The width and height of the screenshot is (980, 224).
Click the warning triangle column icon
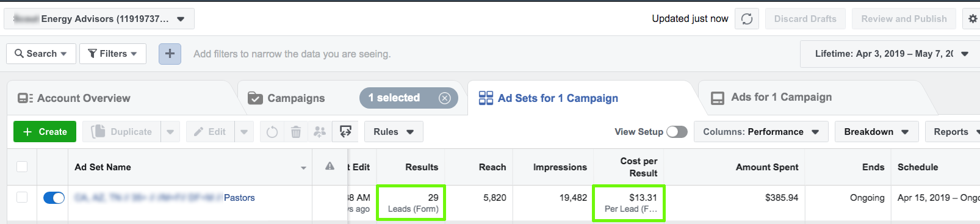point(330,166)
